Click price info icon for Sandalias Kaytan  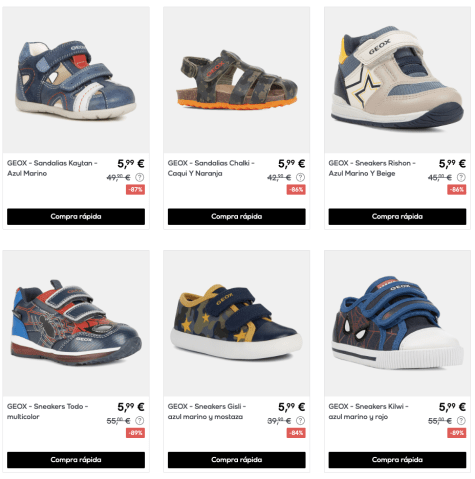pos(140,177)
